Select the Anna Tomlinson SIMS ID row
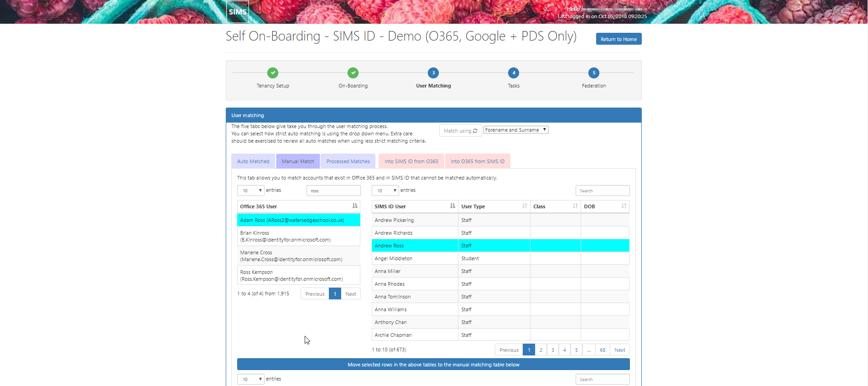 [500, 297]
